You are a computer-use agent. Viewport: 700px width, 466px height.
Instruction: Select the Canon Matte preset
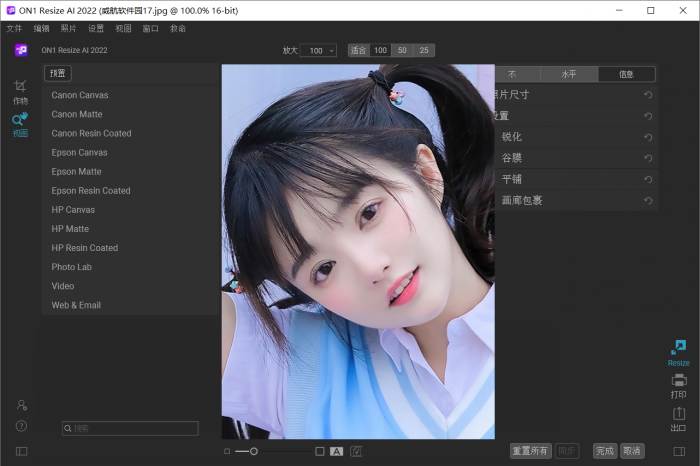click(77, 114)
